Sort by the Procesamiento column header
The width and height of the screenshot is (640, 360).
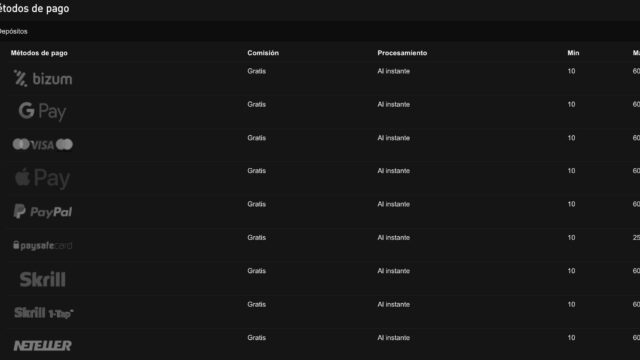tap(402, 53)
